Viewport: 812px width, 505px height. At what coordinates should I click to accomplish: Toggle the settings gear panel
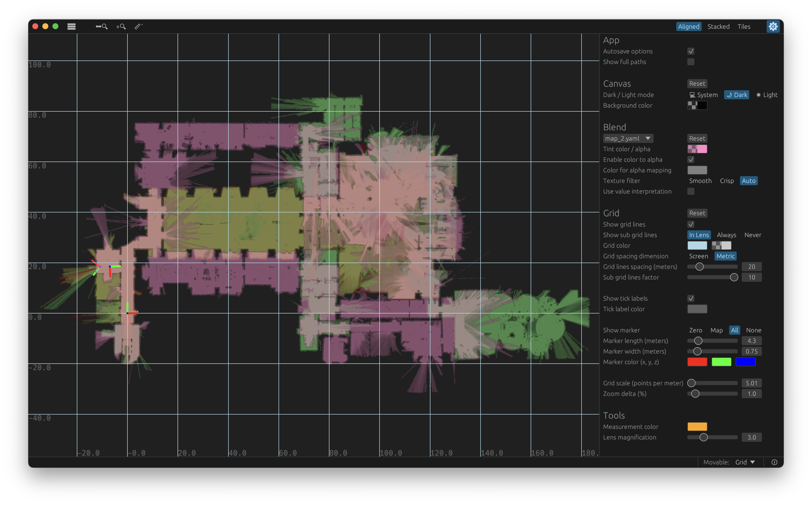point(773,26)
